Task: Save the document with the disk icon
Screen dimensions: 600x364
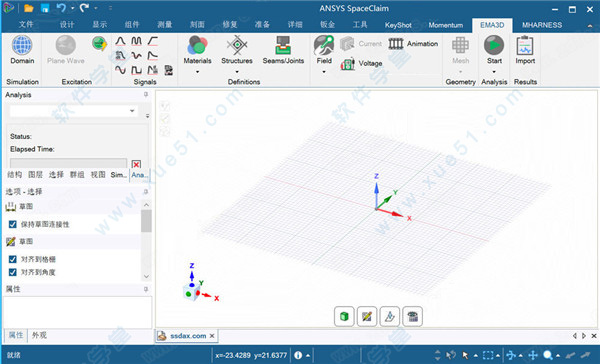Action: pos(45,8)
